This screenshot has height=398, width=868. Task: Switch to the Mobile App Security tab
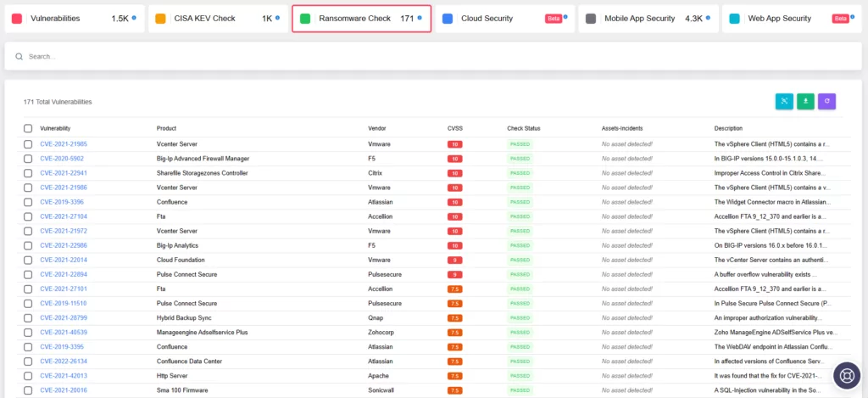click(x=648, y=19)
